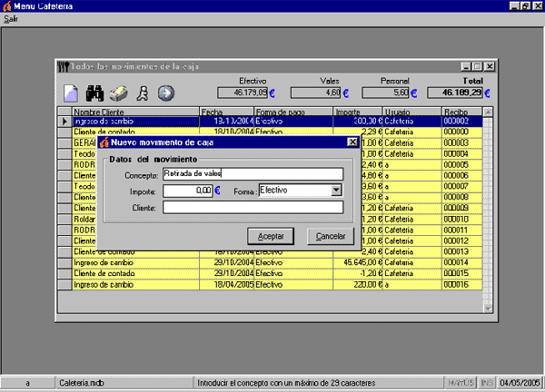
Task: Click the round arrow exit icon
Action: click(166, 93)
